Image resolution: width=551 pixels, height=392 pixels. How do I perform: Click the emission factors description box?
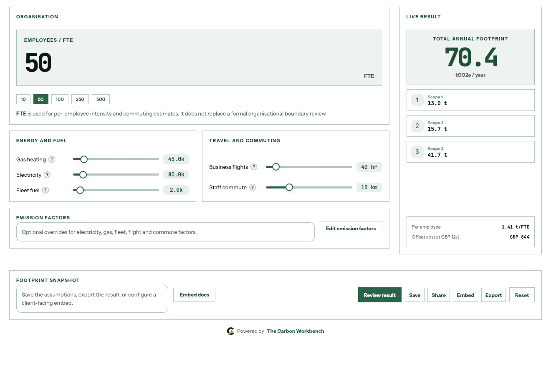(165, 232)
